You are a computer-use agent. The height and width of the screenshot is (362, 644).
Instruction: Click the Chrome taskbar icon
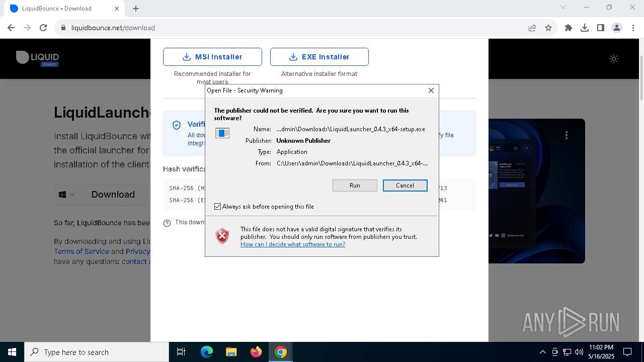[x=281, y=352]
